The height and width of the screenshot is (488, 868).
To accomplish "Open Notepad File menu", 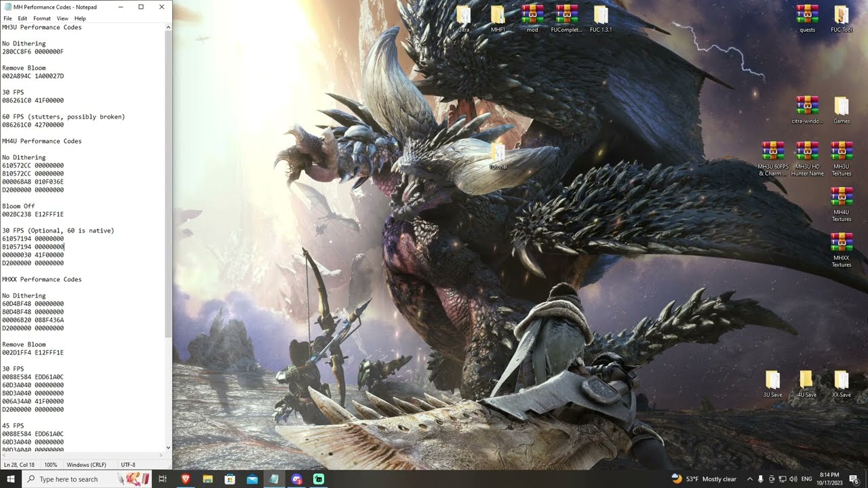I will pyautogui.click(x=8, y=18).
